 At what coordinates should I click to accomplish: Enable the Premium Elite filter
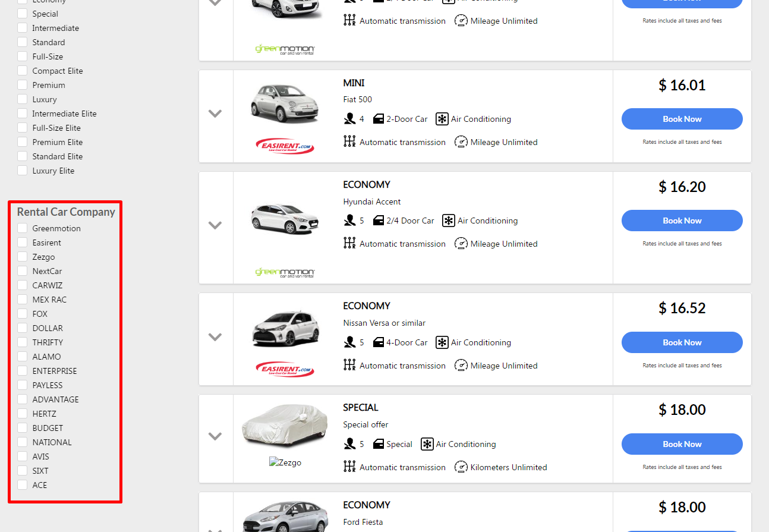(x=22, y=142)
